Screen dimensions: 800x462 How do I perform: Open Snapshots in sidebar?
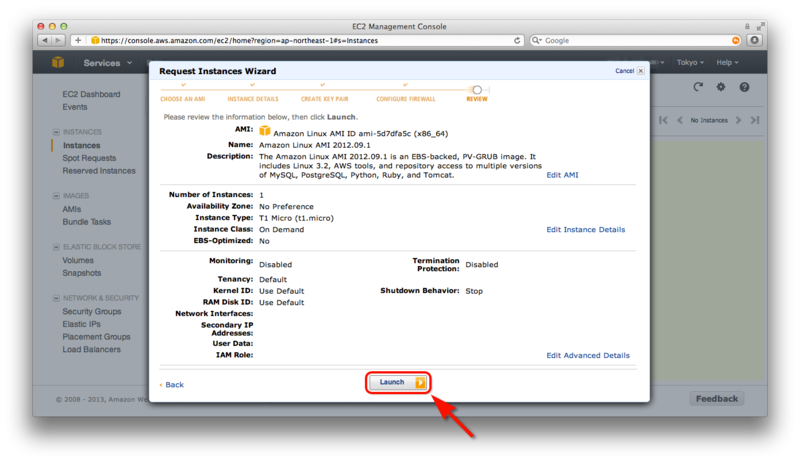pyautogui.click(x=82, y=273)
